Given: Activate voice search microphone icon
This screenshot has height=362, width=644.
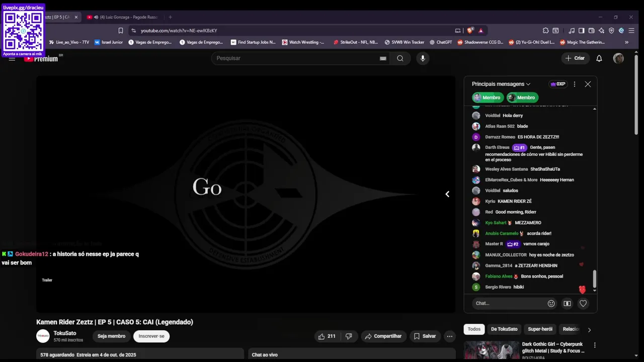Looking at the screenshot, I should [x=423, y=58].
